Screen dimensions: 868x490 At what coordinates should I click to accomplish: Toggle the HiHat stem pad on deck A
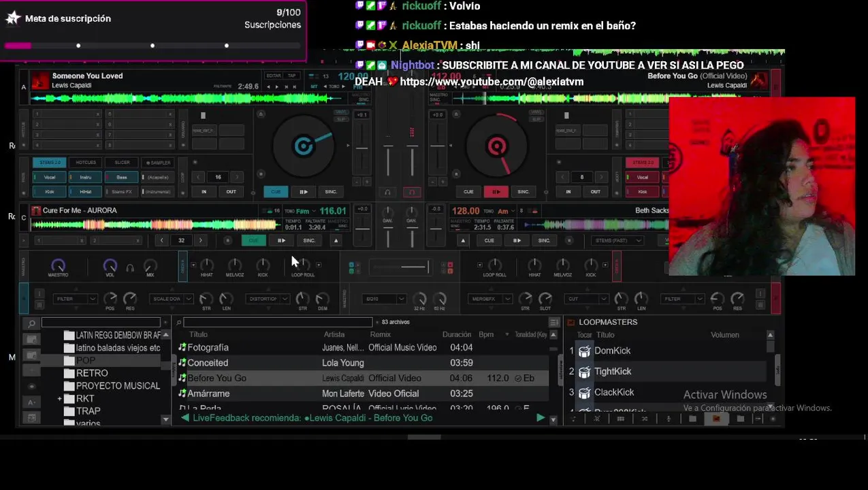[86, 191]
